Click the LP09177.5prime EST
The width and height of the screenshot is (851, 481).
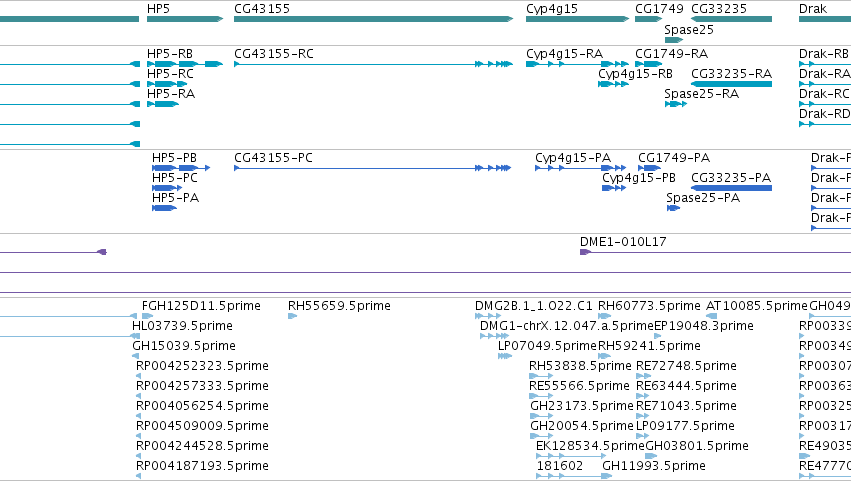643,436
